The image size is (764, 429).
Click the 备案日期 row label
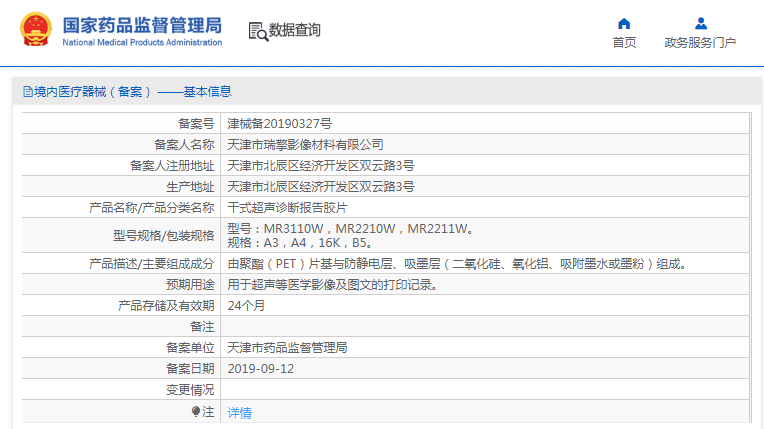click(190, 369)
